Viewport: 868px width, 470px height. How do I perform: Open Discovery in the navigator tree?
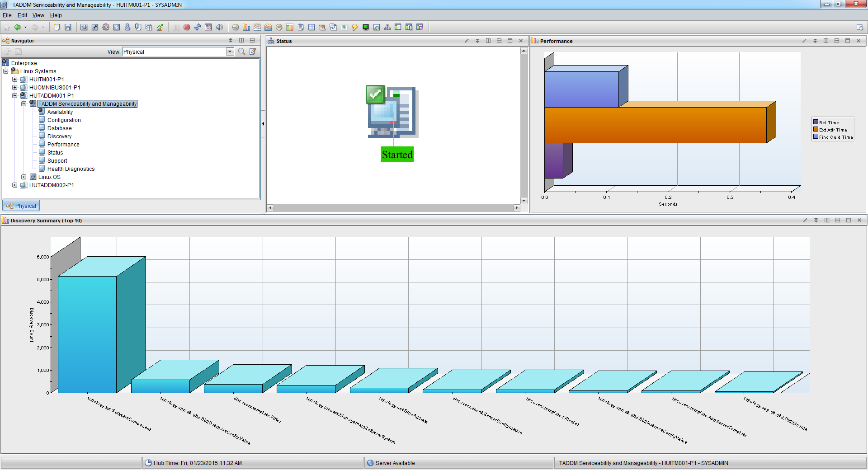pos(59,136)
